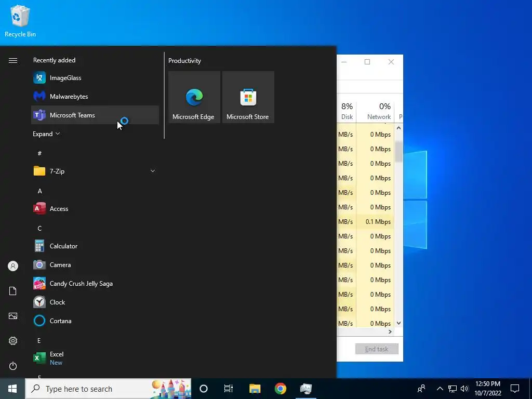This screenshot has width=532, height=399.
Task: Focus the Type here to search box
Action: pyautogui.click(x=108, y=389)
